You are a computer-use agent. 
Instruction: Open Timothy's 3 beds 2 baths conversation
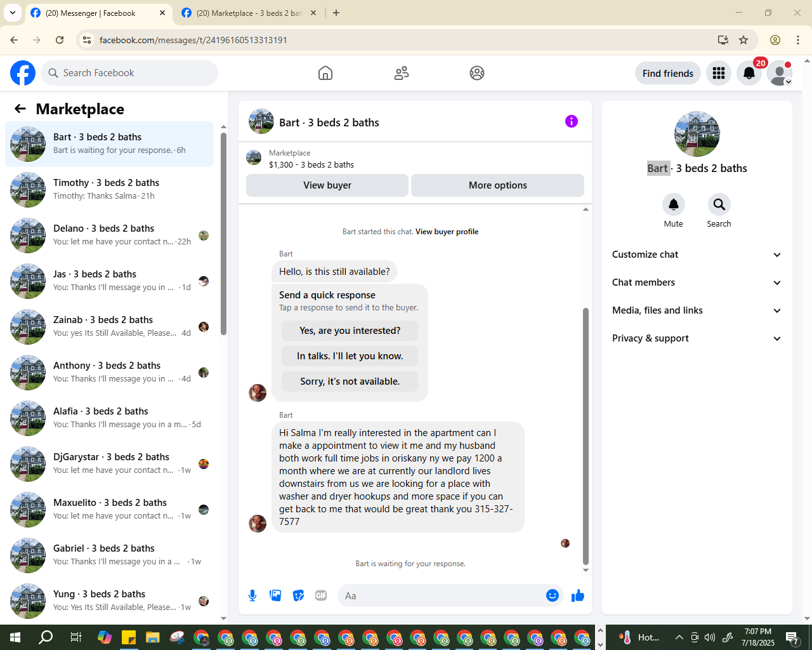pos(110,190)
